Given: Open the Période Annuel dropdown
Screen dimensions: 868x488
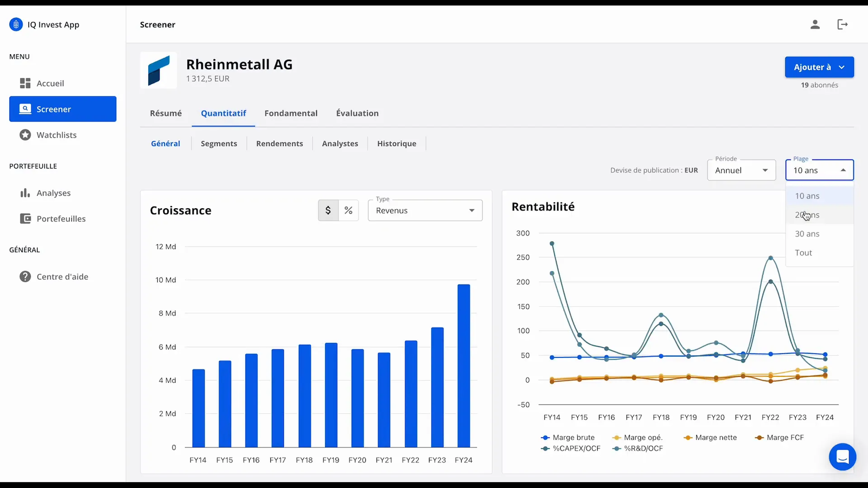Looking at the screenshot, I should (742, 170).
